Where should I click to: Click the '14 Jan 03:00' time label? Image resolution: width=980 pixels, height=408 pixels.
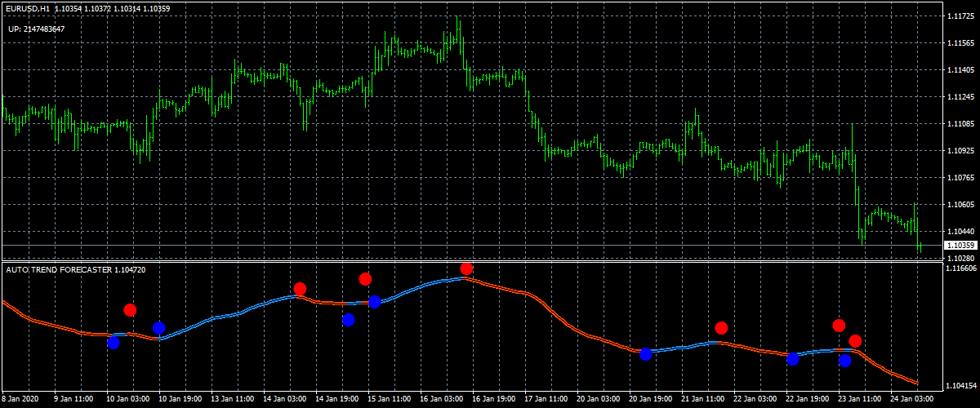283,400
